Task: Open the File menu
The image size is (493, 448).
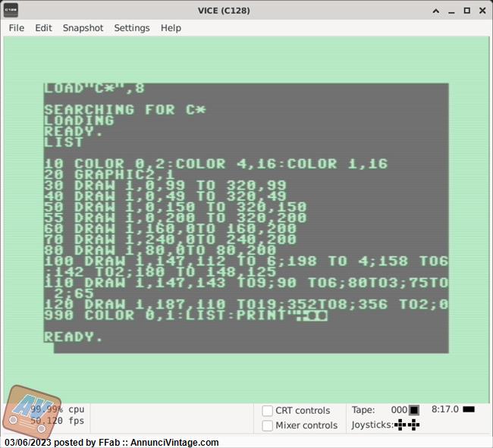Action: point(17,28)
